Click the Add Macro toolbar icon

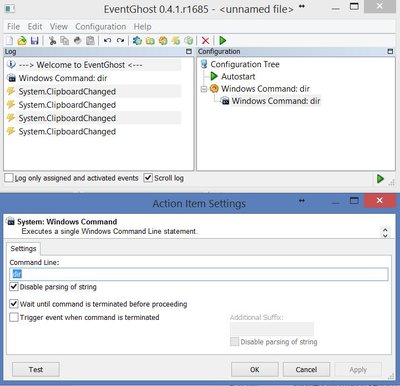[x=163, y=41]
